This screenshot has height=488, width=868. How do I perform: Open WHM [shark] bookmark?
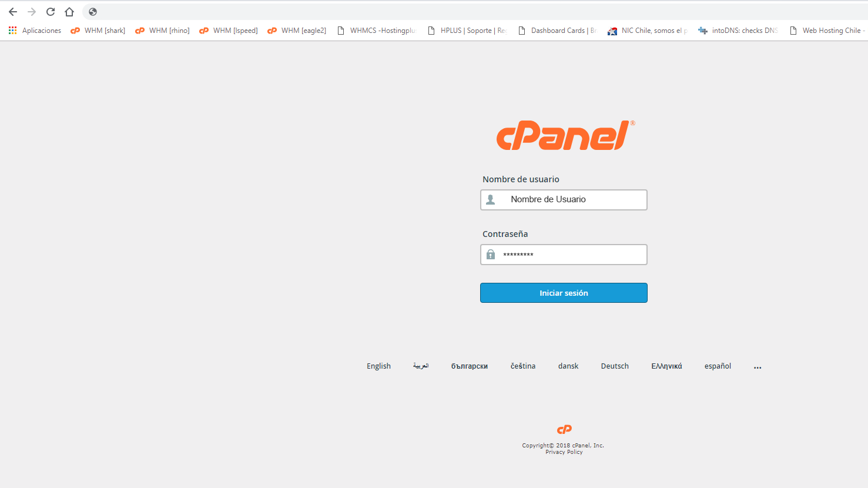[x=98, y=31]
